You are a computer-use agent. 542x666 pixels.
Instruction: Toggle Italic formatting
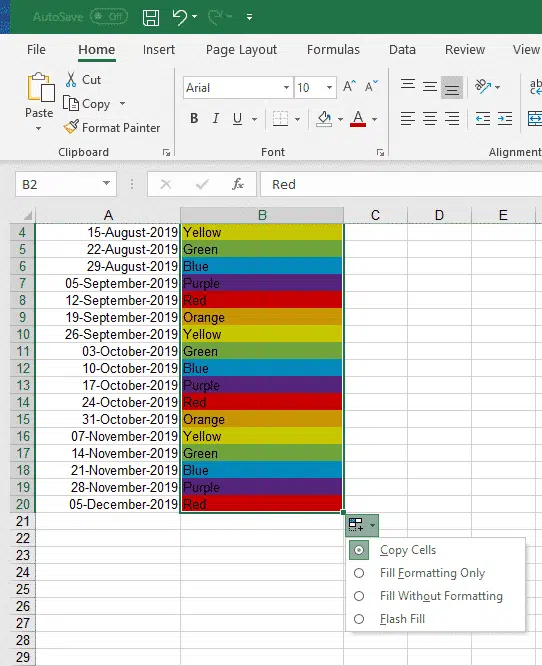(216, 119)
